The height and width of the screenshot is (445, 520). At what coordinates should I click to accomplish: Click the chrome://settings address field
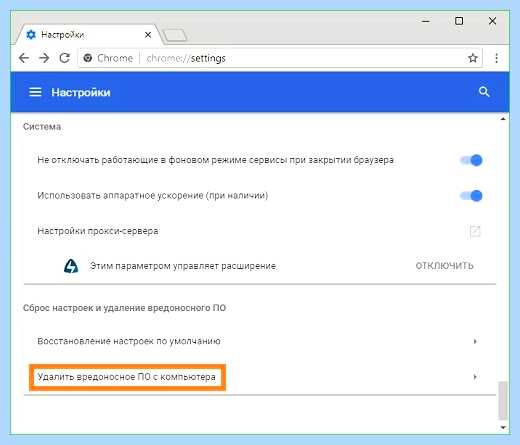280,58
